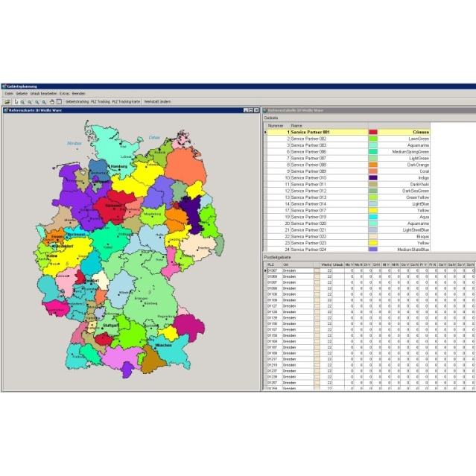
Task: Select the arrow pointer tool
Action: tap(16, 102)
